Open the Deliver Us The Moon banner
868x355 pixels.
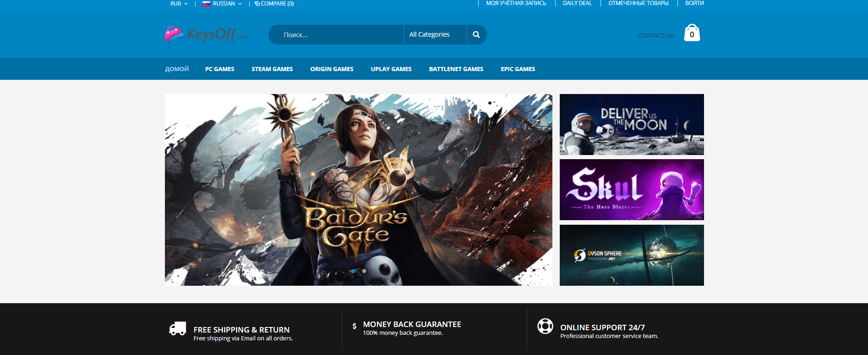coord(632,124)
